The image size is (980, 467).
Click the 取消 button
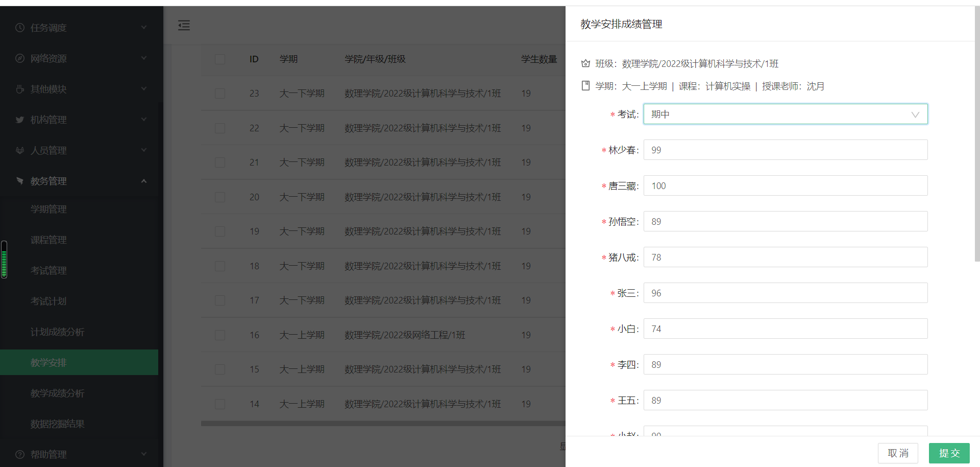pos(898,453)
